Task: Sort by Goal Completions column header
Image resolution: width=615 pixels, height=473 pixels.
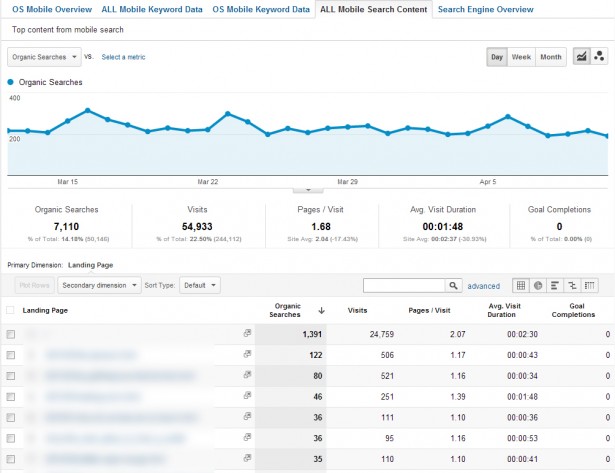Action: (573, 310)
